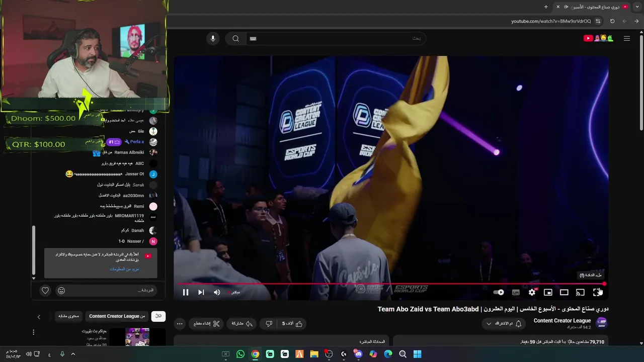
Task: Close the current YouTube browser tab
Action: 557,7
